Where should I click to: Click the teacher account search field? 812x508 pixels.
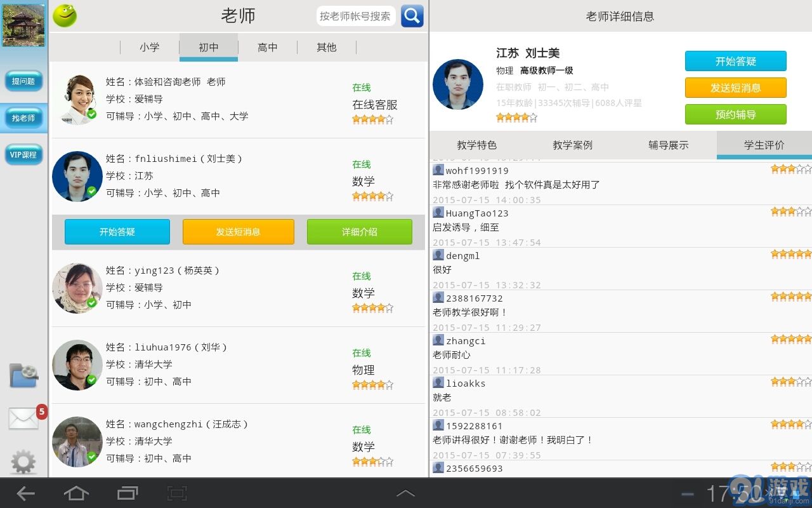[x=356, y=16]
